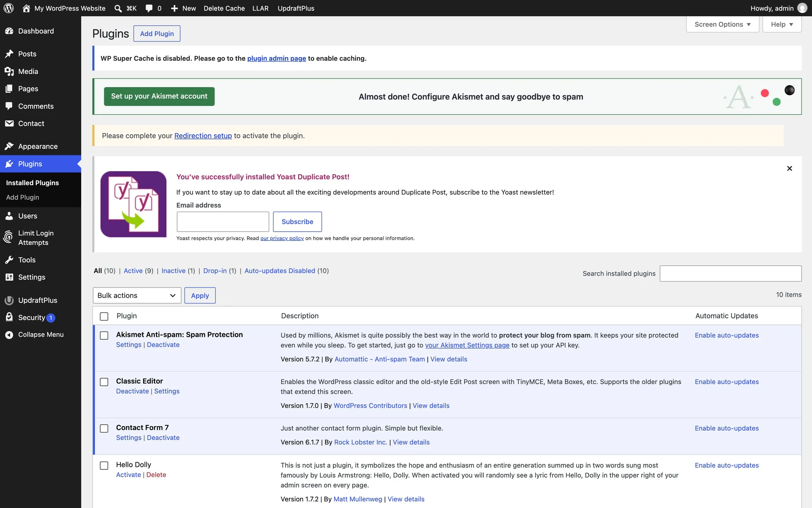Click the Pages icon in sidebar
This screenshot has height=508, width=812.
click(9, 89)
